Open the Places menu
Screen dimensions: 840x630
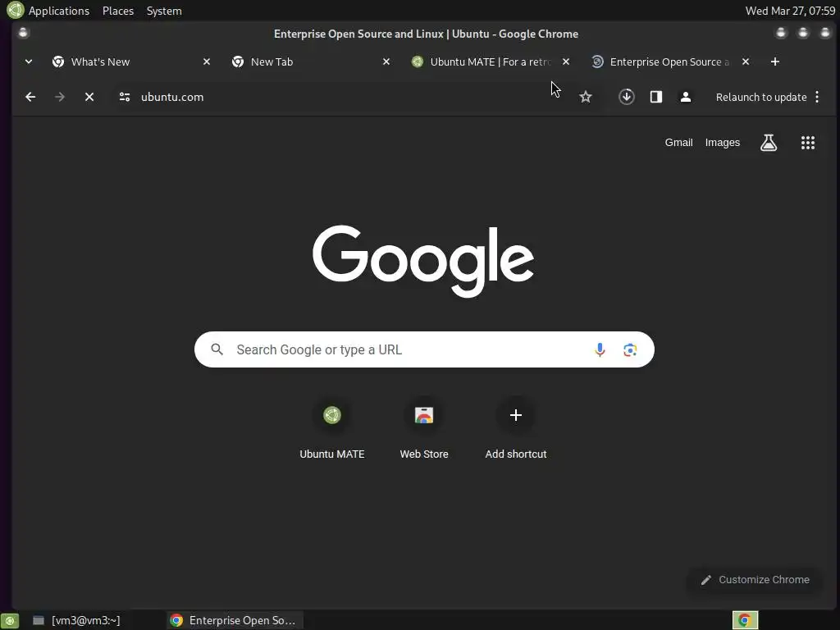(x=118, y=11)
